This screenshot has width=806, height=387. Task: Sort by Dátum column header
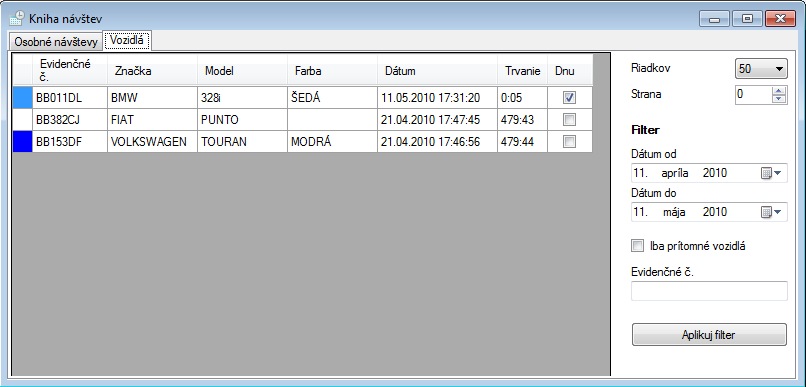(437, 71)
